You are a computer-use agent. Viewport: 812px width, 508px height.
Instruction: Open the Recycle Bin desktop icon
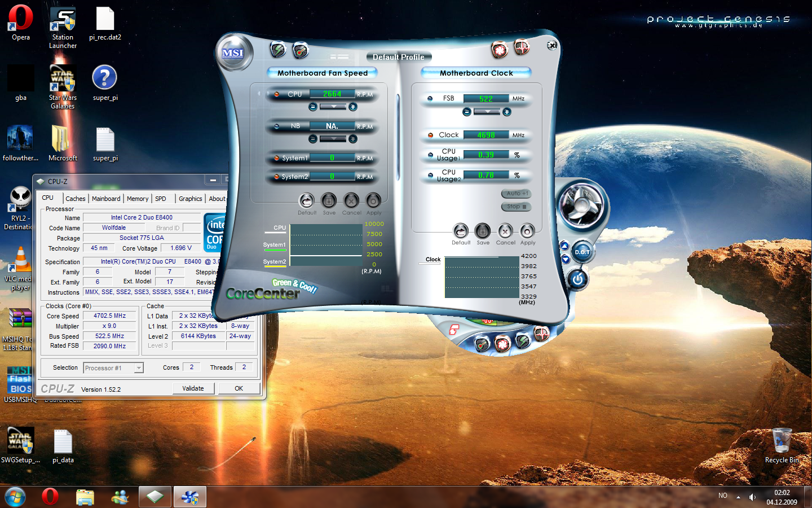[x=782, y=446]
